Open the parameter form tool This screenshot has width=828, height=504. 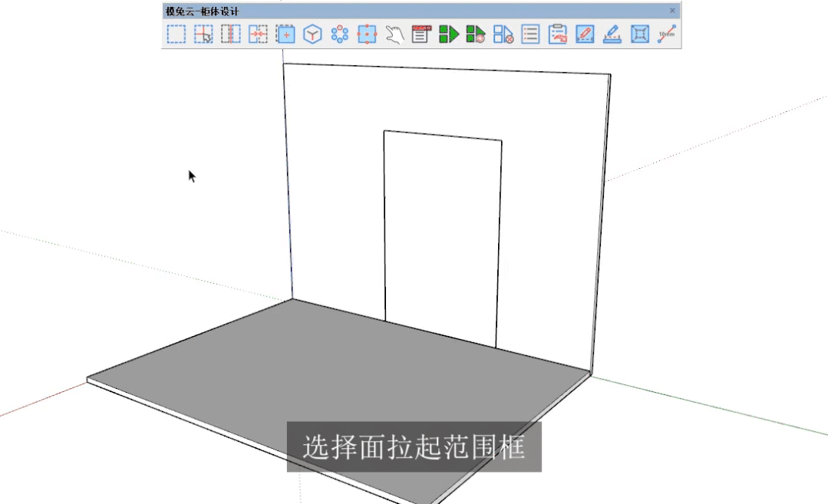click(421, 34)
